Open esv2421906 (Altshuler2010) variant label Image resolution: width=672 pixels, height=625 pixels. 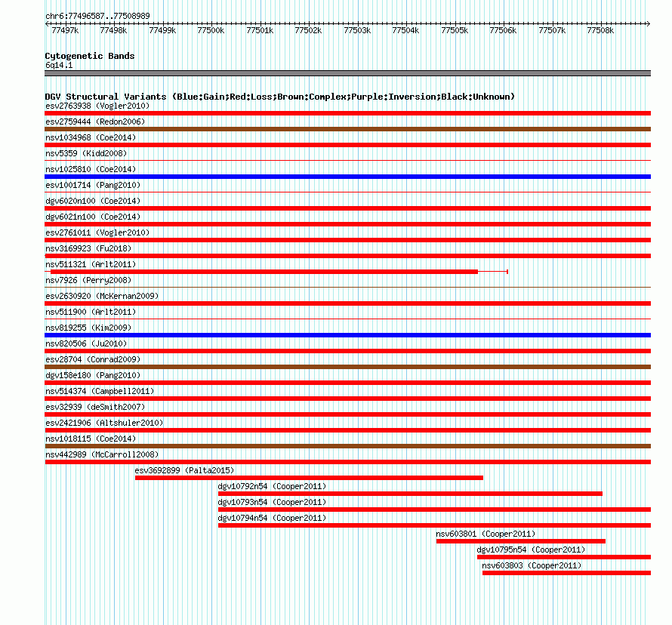click(x=104, y=423)
